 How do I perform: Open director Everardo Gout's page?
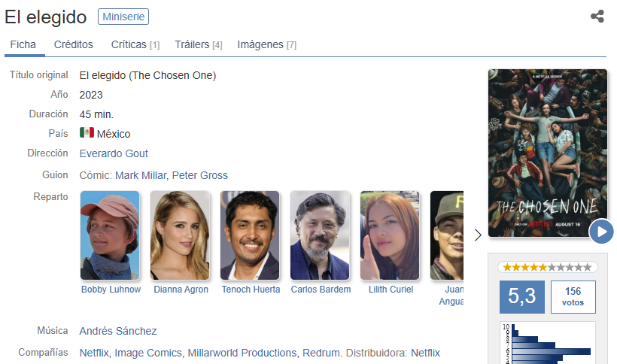(x=114, y=153)
